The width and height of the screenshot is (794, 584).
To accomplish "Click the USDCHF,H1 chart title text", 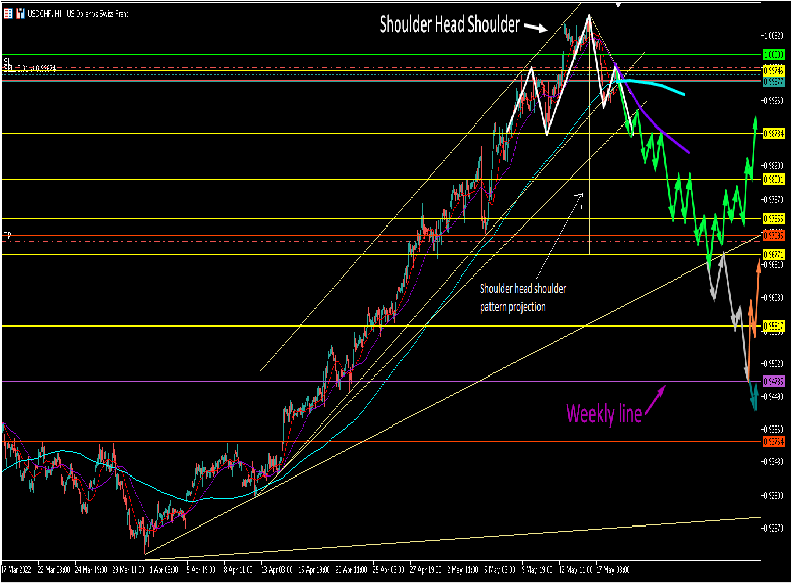I will pos(77,14).
